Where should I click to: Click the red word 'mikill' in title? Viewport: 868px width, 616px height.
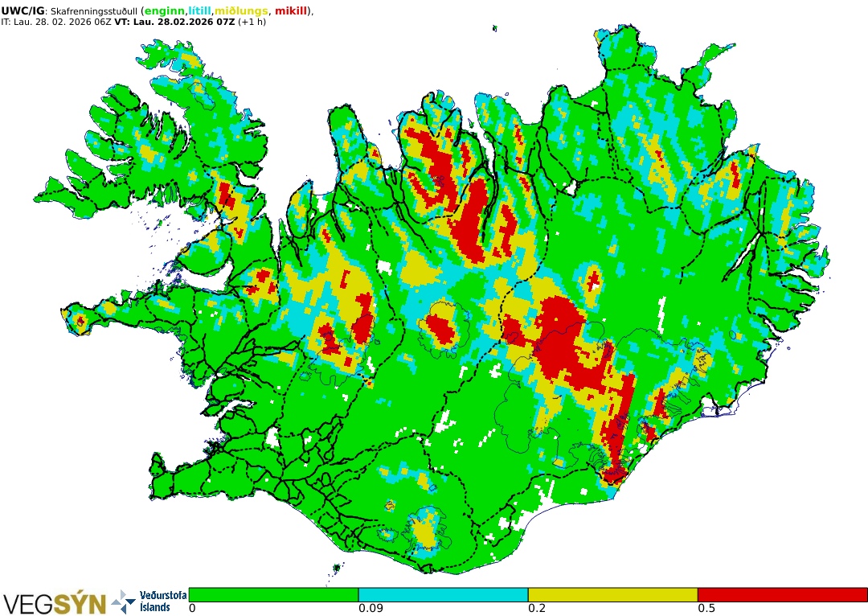291,11
